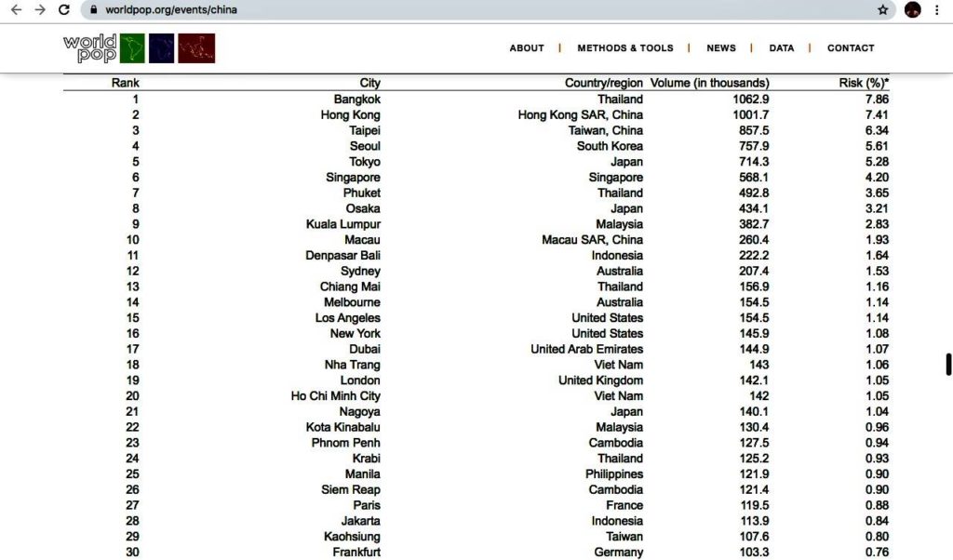Click the green Americas map tile
This screenshot has height=560, width=953.
(132, 48)
